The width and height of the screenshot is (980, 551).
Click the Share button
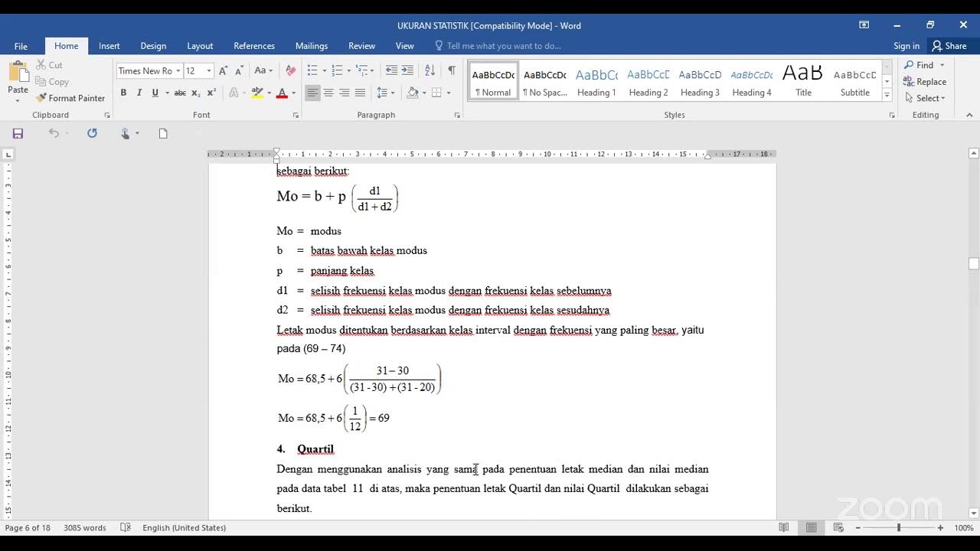click(x=949, y=46)
